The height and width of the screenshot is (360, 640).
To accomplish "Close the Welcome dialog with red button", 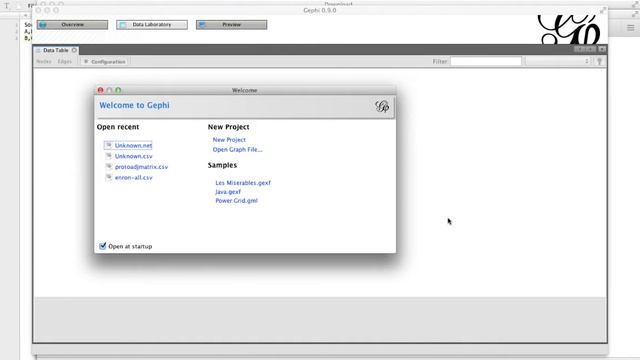I will tap(100, 90).
